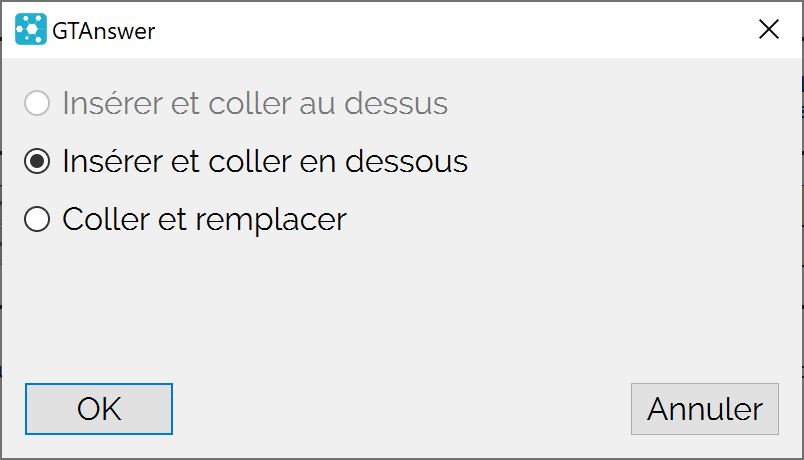Click the "Coller et remplacer" label text

tap(205, 219)
